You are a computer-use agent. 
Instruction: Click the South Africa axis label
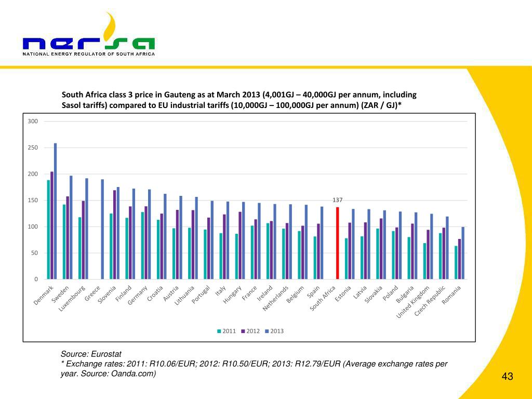(324, 298)
